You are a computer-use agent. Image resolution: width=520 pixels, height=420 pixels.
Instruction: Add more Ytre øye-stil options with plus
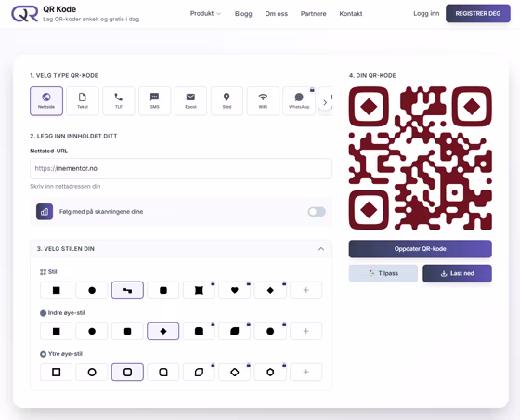coord(306,373)
